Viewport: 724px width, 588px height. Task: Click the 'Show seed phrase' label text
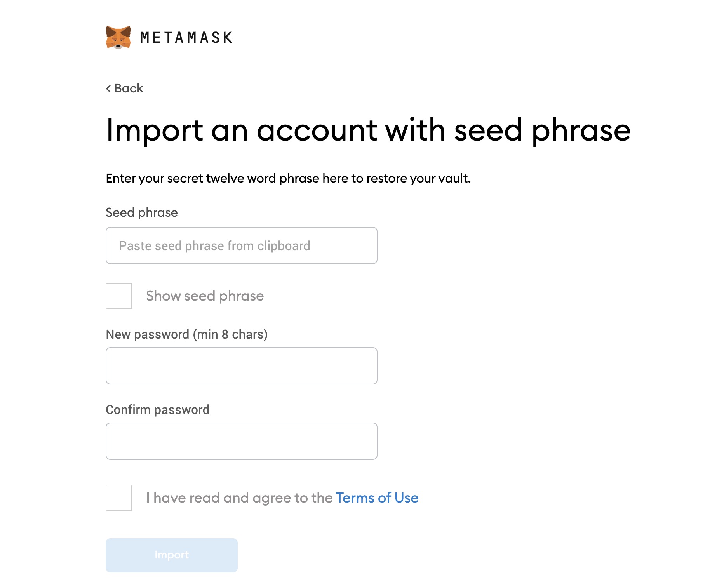point(205,296)
